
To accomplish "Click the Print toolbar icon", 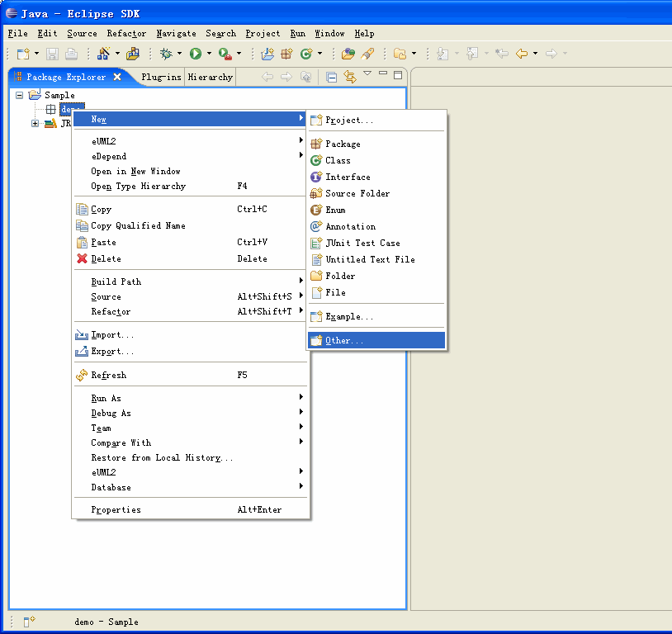I will click(x=71, y=54).
